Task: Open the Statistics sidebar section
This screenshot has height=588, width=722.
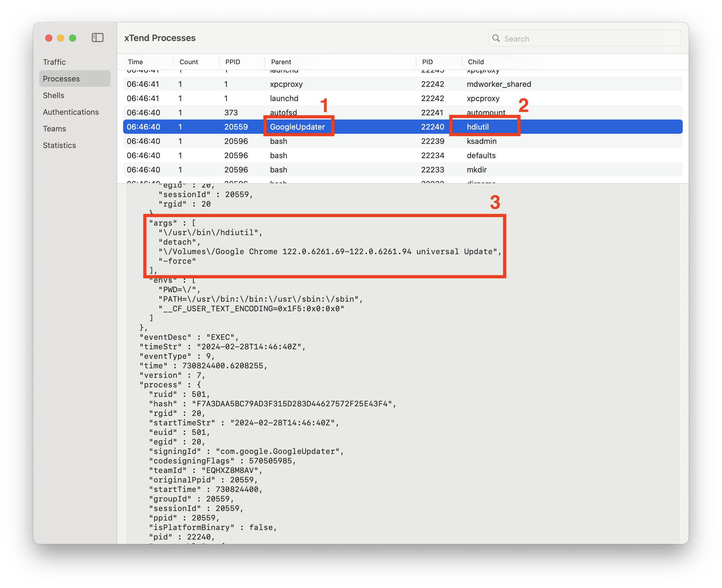Action: 59,145
